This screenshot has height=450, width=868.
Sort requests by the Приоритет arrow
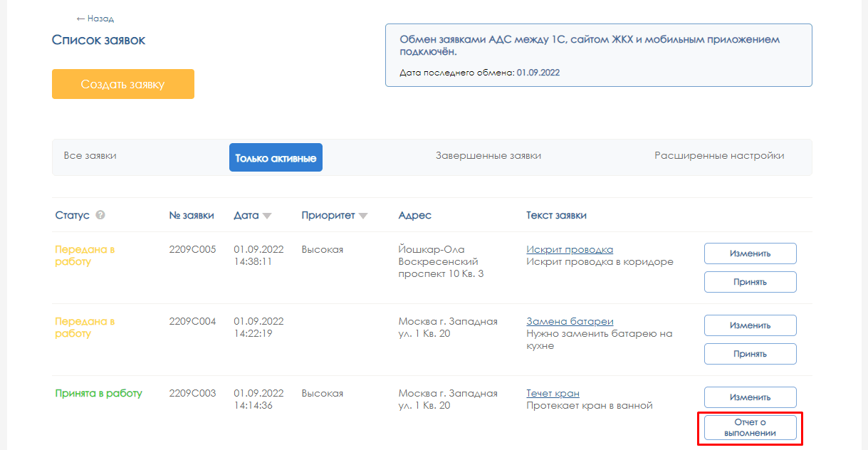point(363,216)
